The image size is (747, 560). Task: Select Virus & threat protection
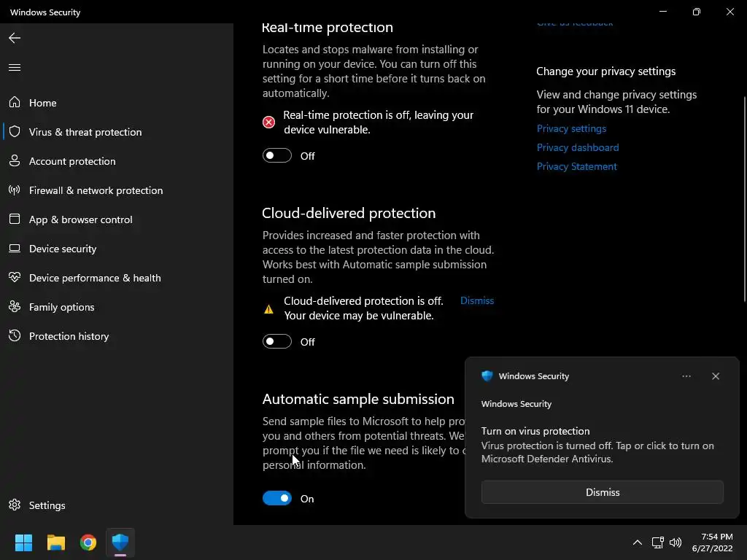pyautogui.click(x=117, y=132)
